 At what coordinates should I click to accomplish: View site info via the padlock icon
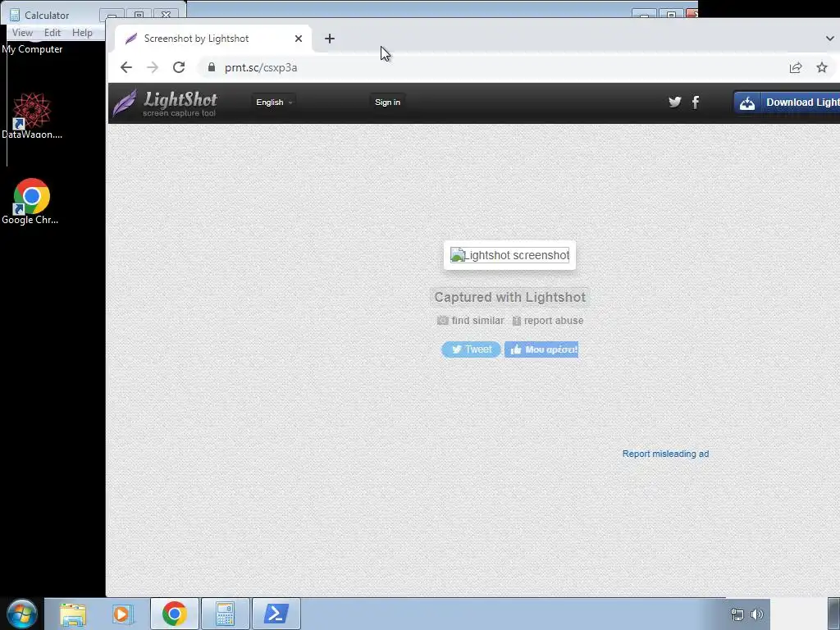[212, 67]
